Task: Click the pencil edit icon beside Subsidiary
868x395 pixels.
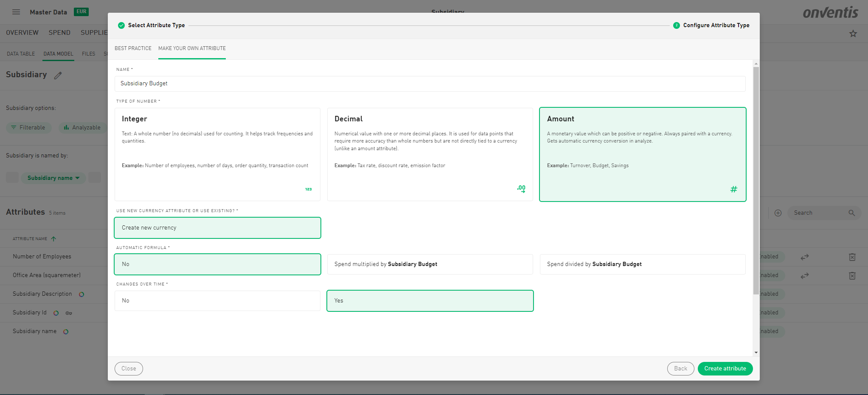Action: pyautogui.click(x=58, y=76)
